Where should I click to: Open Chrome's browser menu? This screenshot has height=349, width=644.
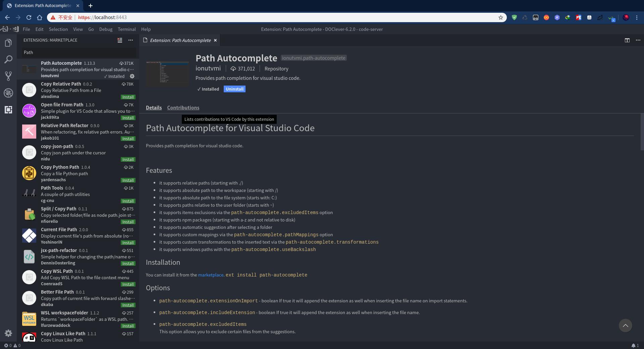pyautogui.click(x=637, y=17)
